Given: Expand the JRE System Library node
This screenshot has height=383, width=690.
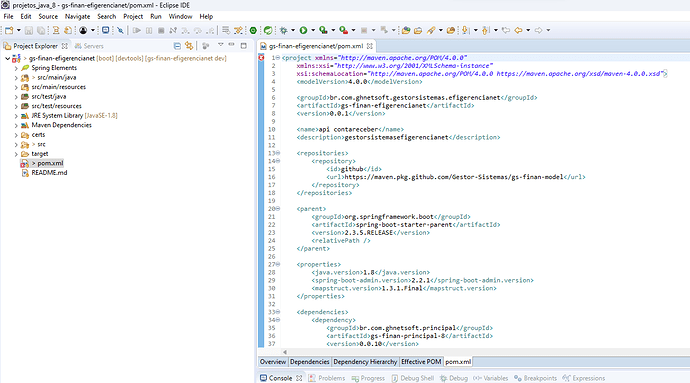Looking at the screenshot, I should point(16,116).
